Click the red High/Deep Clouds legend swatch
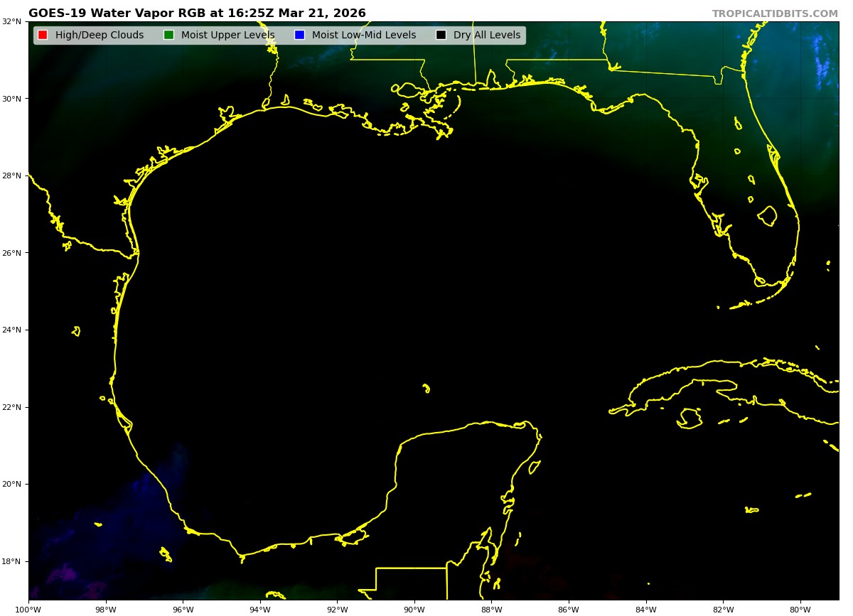 coord(43,36)
